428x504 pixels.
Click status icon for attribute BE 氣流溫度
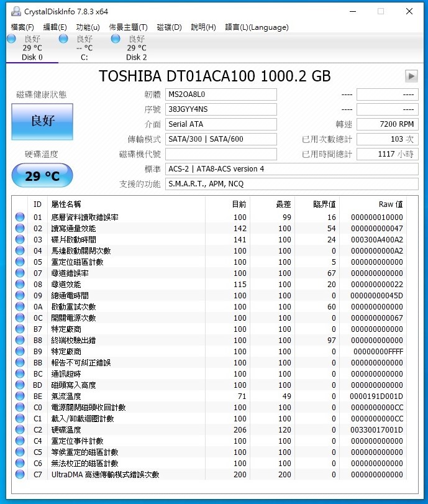(x=20, y=396)
